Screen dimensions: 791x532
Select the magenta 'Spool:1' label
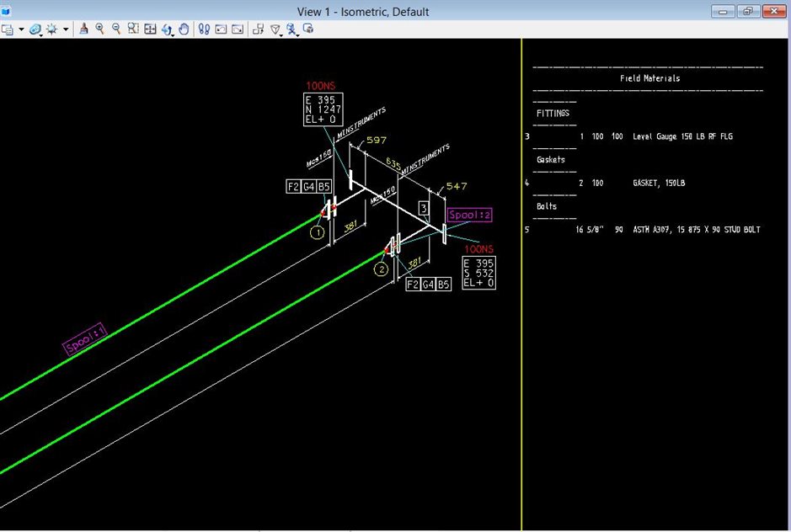(85, 339)
